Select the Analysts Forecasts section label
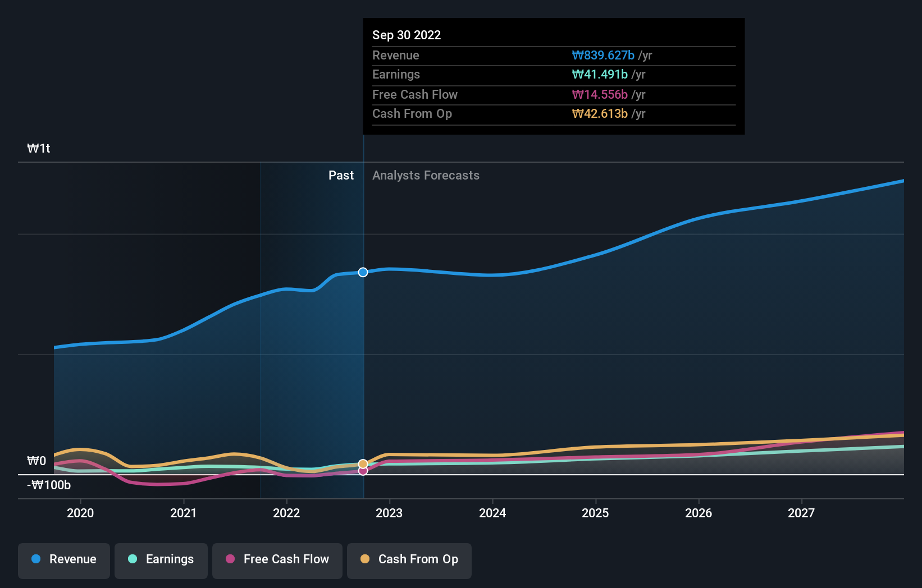Viewport: 922px width, 588px height. coord(426,175)
